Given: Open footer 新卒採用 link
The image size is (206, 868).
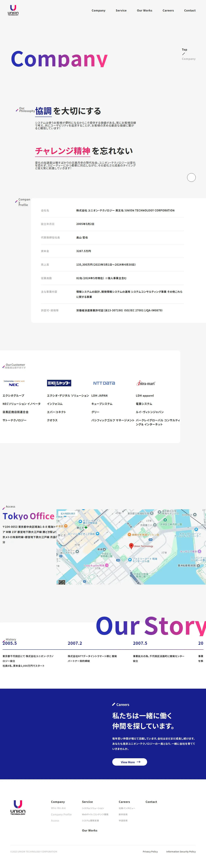Looking at the screenshot, I should point(123,815).
